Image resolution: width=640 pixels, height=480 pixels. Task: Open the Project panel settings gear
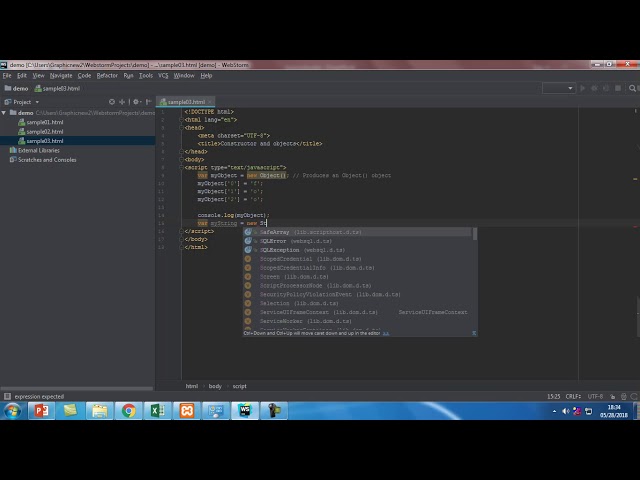click(x=136, y=102)
